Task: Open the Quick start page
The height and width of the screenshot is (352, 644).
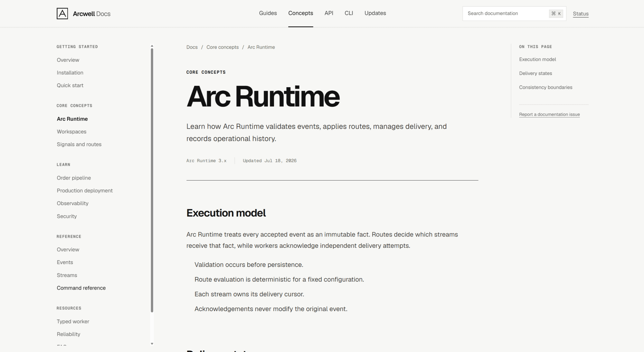Action: click(x=70, y=85)
